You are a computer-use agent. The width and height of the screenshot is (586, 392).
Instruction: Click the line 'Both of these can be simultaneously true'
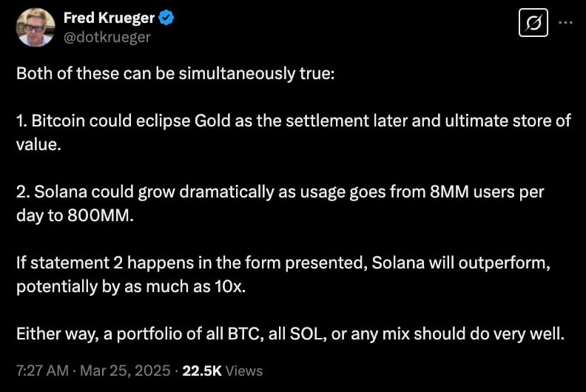point(175,73)
